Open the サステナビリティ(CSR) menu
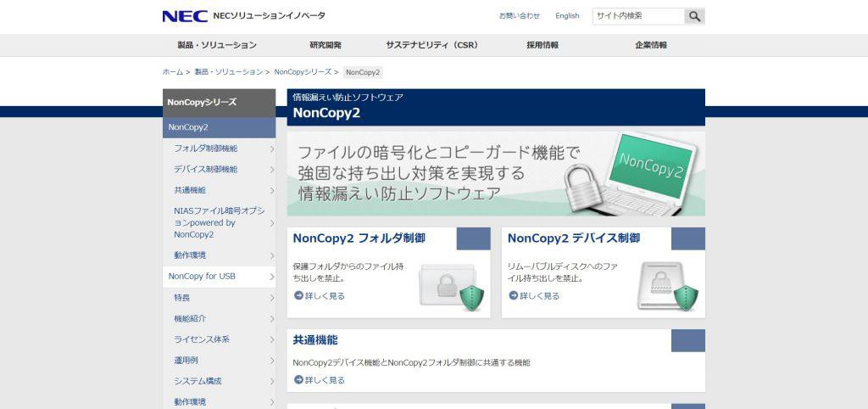Screen dimensions: 868x409 pos(432,46)
